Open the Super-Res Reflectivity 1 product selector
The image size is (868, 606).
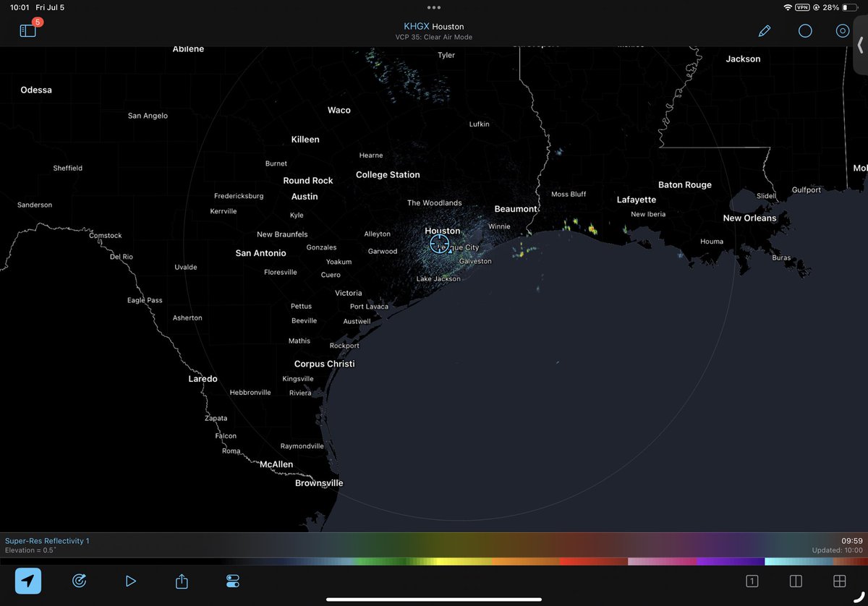click(46, 540)
